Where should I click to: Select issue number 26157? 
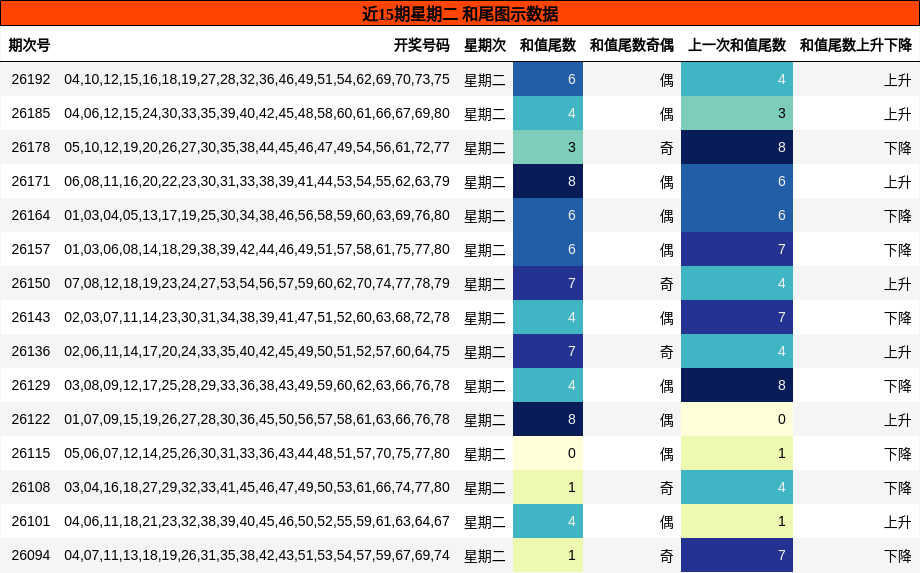(31, 249)
